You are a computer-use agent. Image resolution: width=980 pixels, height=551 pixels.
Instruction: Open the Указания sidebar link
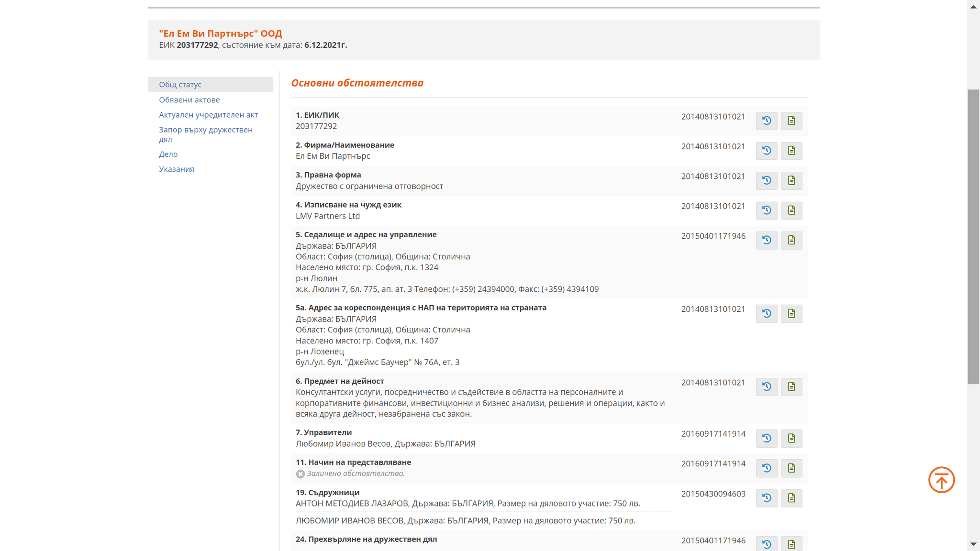coord(177,169)
